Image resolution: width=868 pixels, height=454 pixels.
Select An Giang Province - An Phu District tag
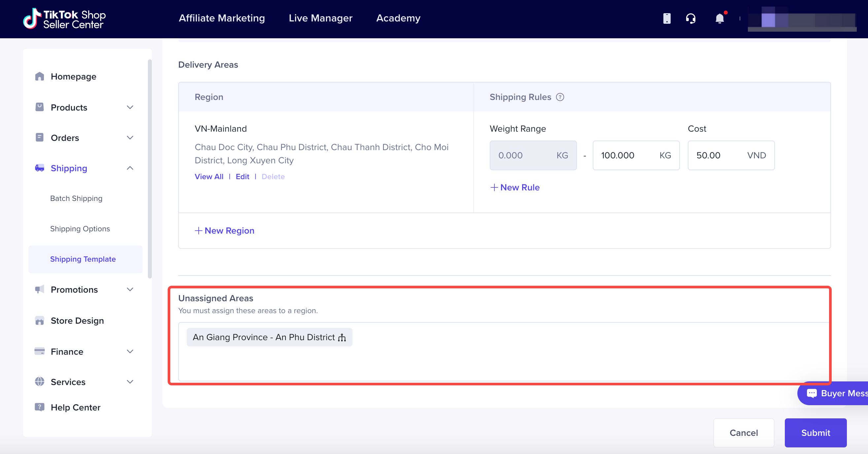(x=269, y=337)
